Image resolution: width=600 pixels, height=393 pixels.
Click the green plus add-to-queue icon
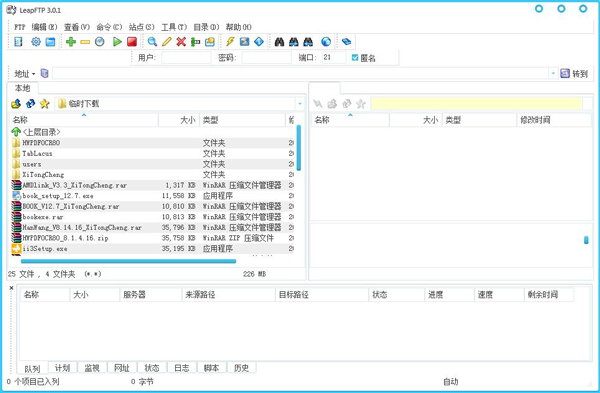[x=71, y=42]
